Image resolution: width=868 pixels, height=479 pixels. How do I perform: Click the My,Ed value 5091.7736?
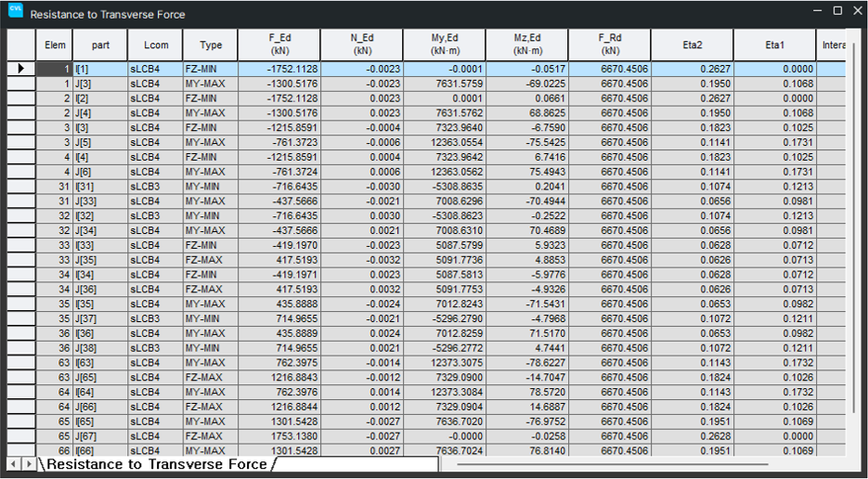(x=445, y=260)
